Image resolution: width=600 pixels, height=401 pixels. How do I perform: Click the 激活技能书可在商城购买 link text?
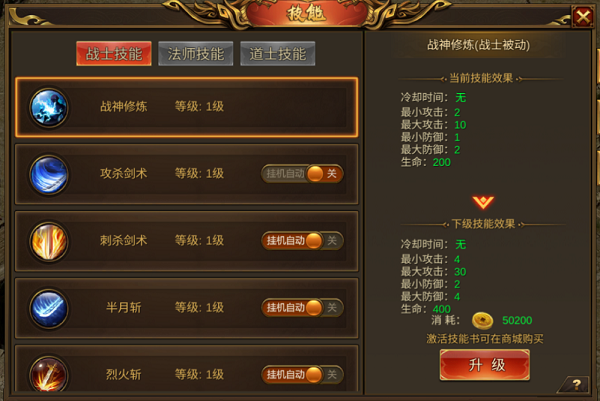click(485, 339)
